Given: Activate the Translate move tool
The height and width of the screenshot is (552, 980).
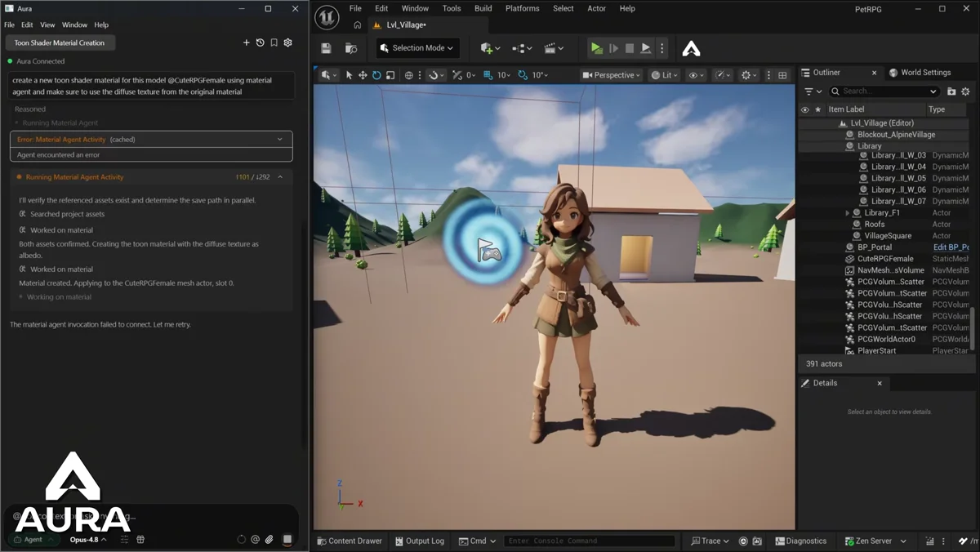Looking at the screenshot, I should 363,75.
